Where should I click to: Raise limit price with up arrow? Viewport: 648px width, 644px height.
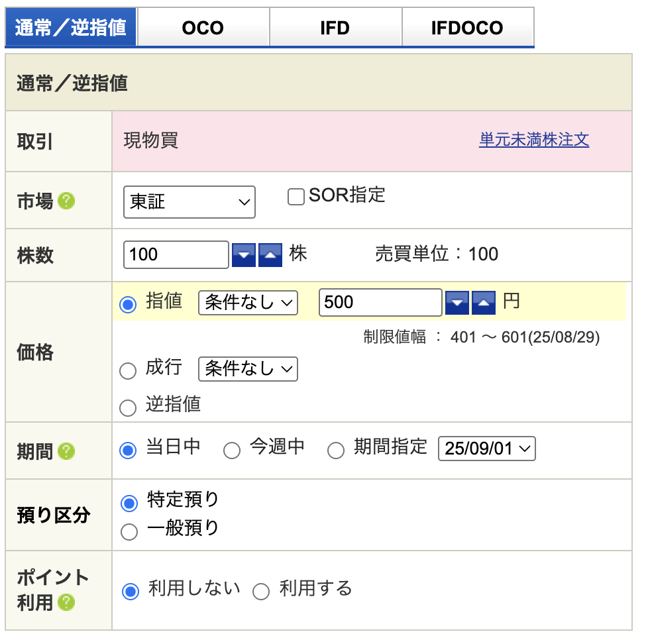[x=484, y=303]
